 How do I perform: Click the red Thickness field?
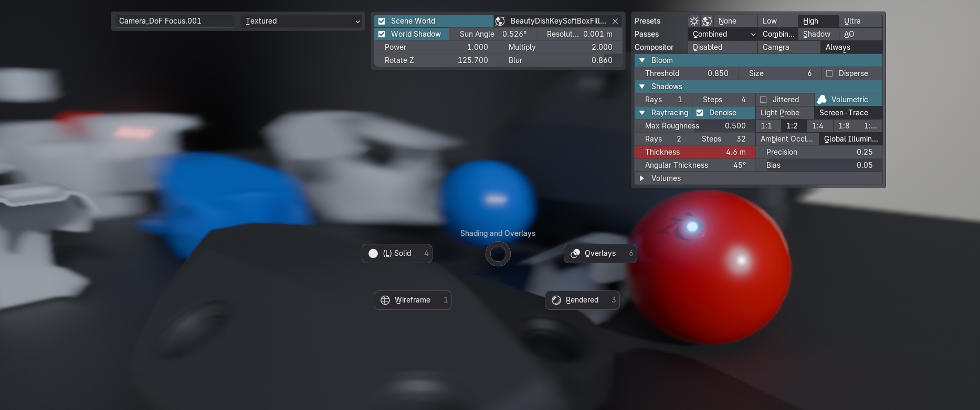point(695,152)
